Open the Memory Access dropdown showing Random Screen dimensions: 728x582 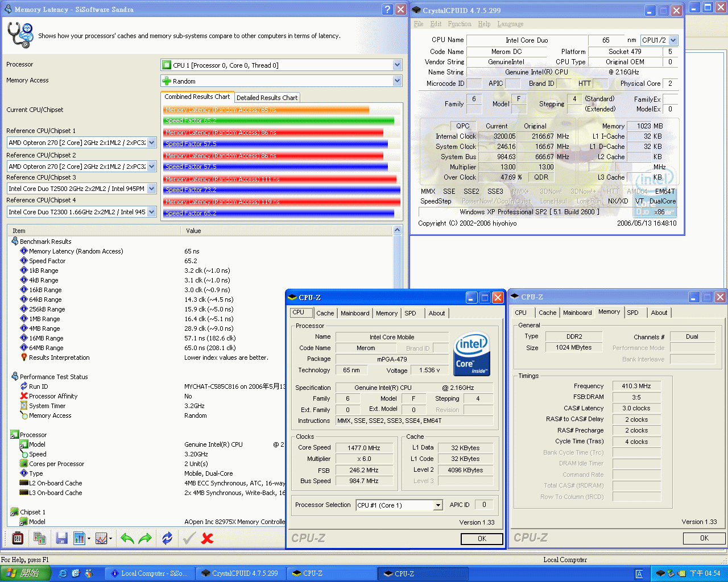tap(397, 81)
